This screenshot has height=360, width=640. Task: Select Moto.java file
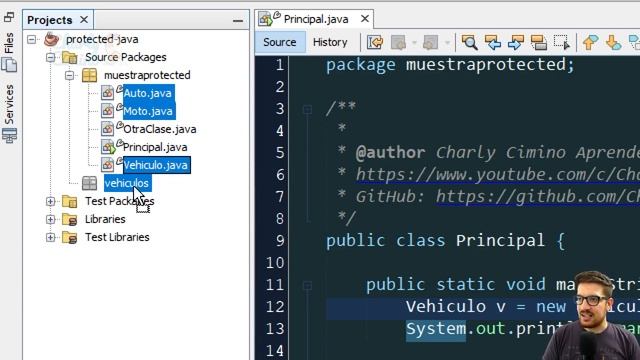click(148, 111)
